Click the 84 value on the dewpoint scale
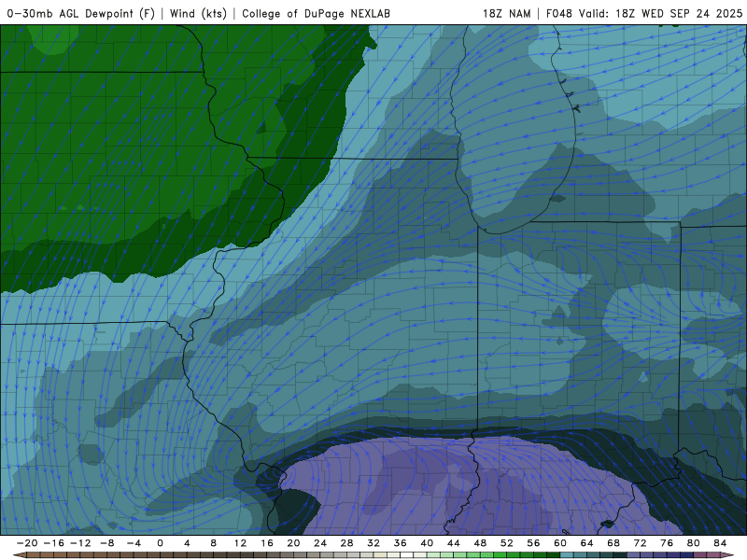 click(x=720, y=543)
